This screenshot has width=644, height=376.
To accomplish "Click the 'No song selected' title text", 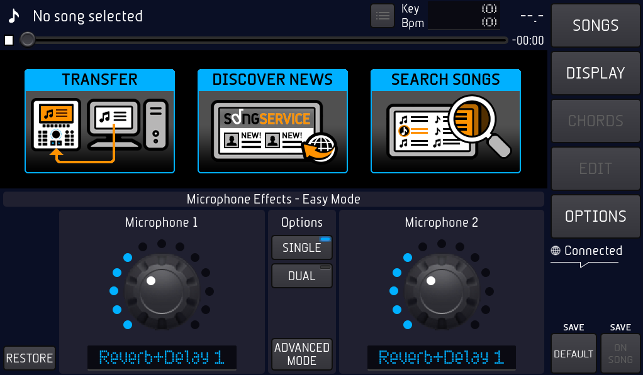I will 88,16.
